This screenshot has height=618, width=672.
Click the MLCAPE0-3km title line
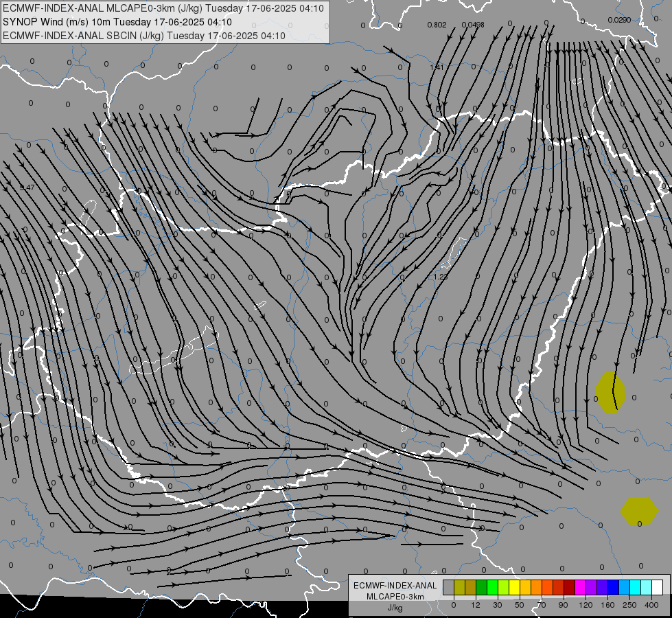coord(163,8)
